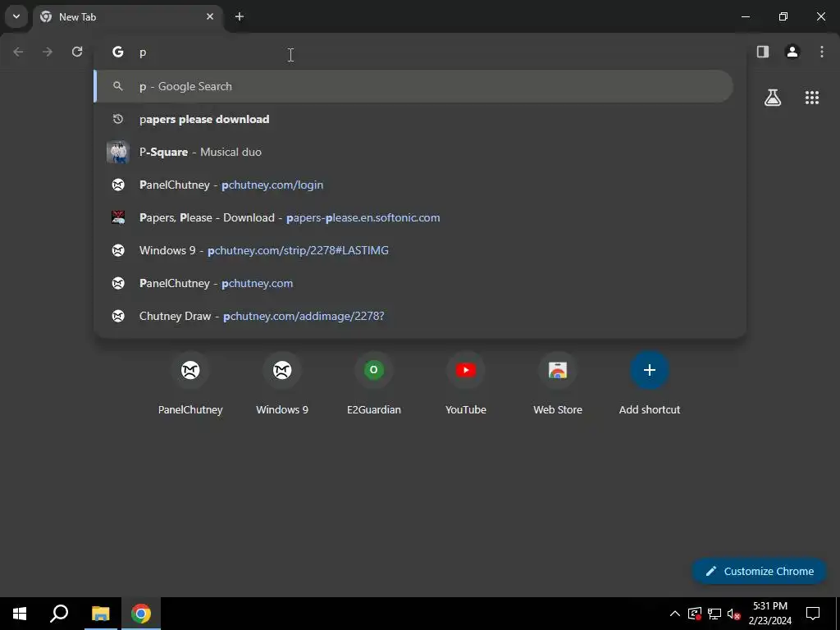Click the Papers, Please favicon in suggestion

coord(118,217)
